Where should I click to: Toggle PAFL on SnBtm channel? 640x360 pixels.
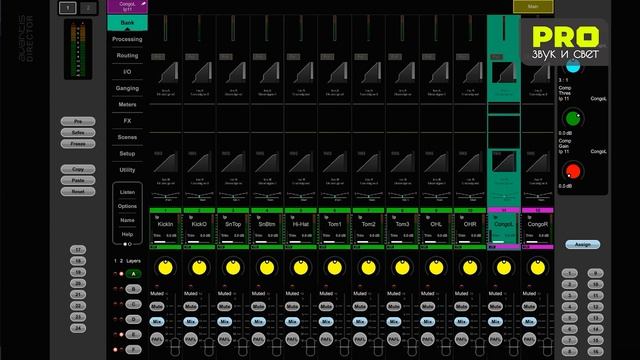tap(259, 339)
